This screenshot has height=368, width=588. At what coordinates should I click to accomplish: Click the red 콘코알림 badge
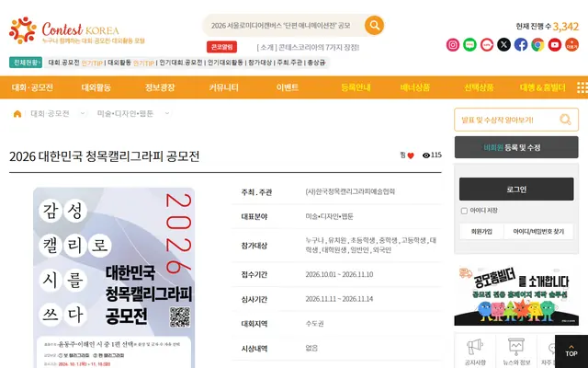pos(221,47)
